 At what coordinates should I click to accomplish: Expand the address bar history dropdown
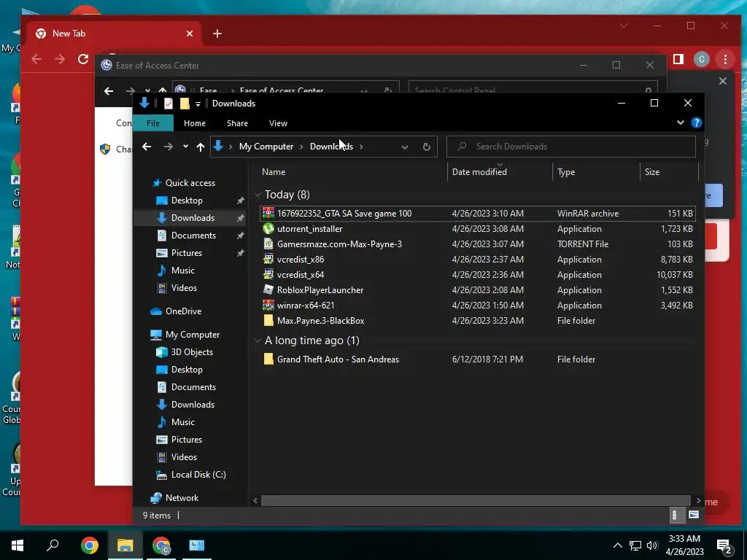coord(404,147)
